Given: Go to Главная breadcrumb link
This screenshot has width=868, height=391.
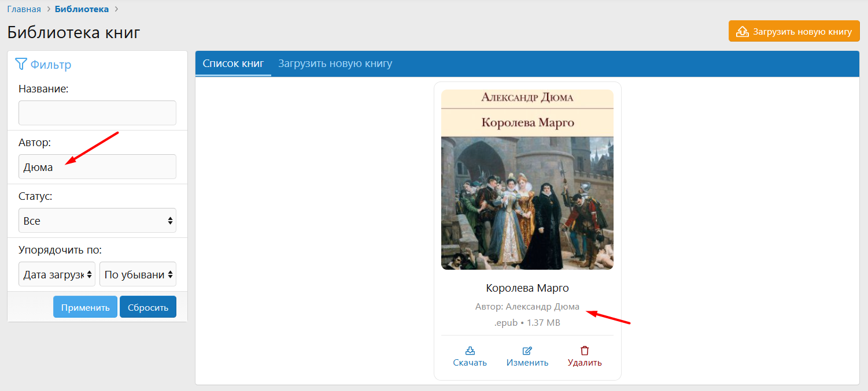Looking at the screenshot, I should pos(24,9).
